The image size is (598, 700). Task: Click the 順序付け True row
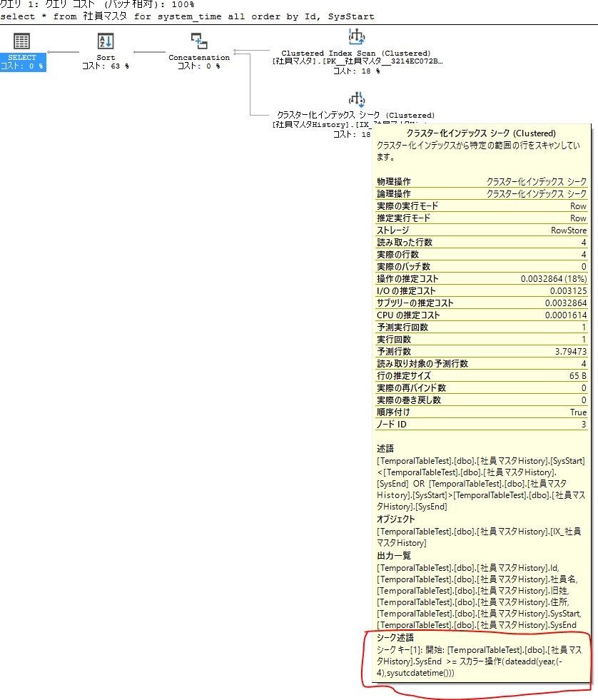pyautogui.click(x=482, y=412)
